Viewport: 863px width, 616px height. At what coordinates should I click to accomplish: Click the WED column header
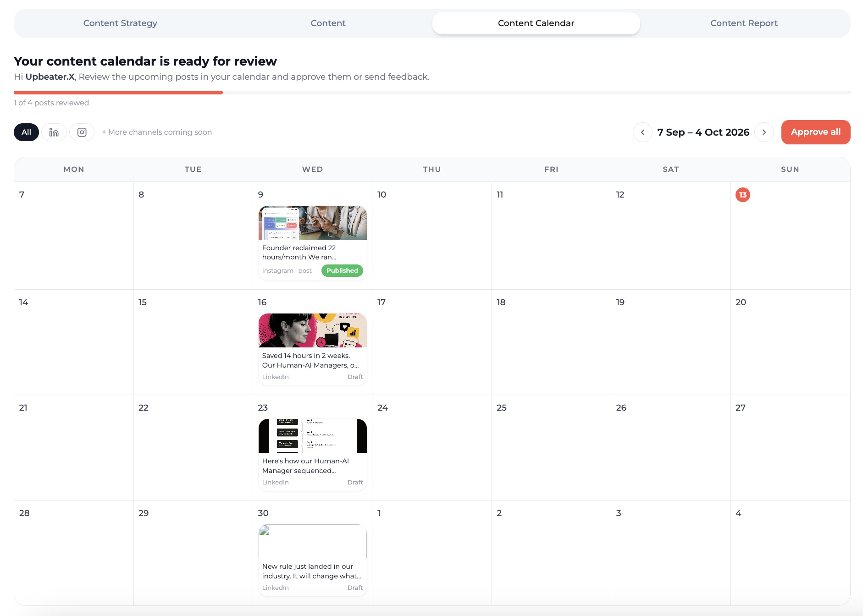pyautogui.click(x=312, y=169)
